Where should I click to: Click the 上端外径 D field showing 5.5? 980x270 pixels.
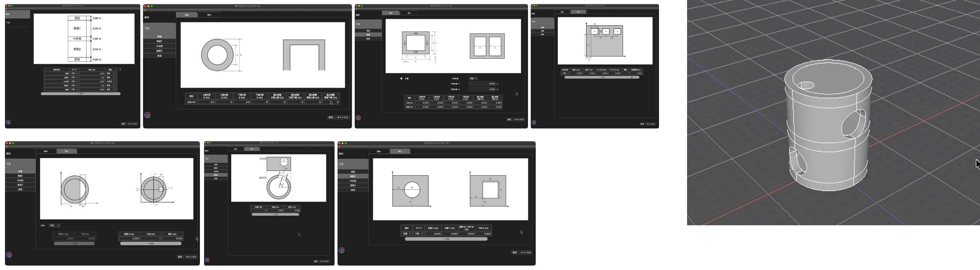[x=206, y=102]
